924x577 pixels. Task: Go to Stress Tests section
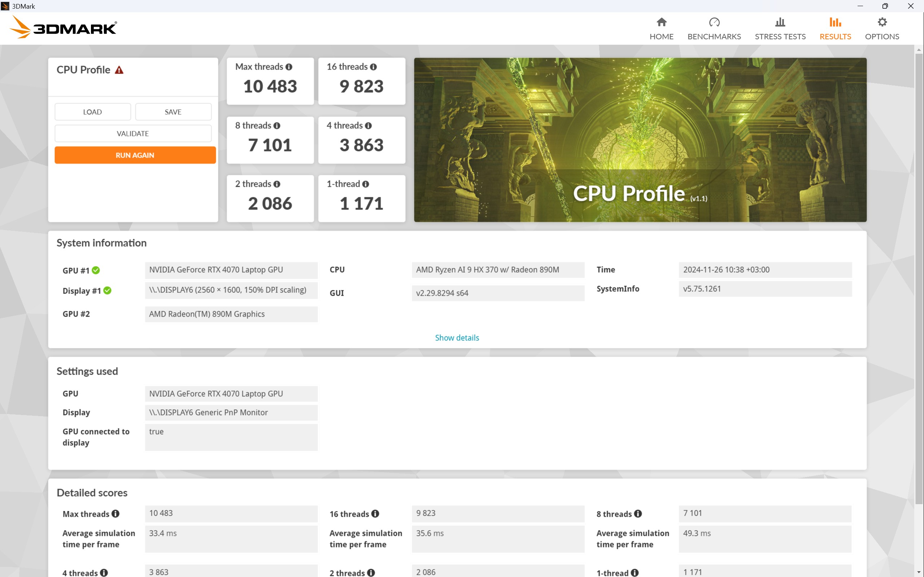pyautogui.click(x=780, y=28)
